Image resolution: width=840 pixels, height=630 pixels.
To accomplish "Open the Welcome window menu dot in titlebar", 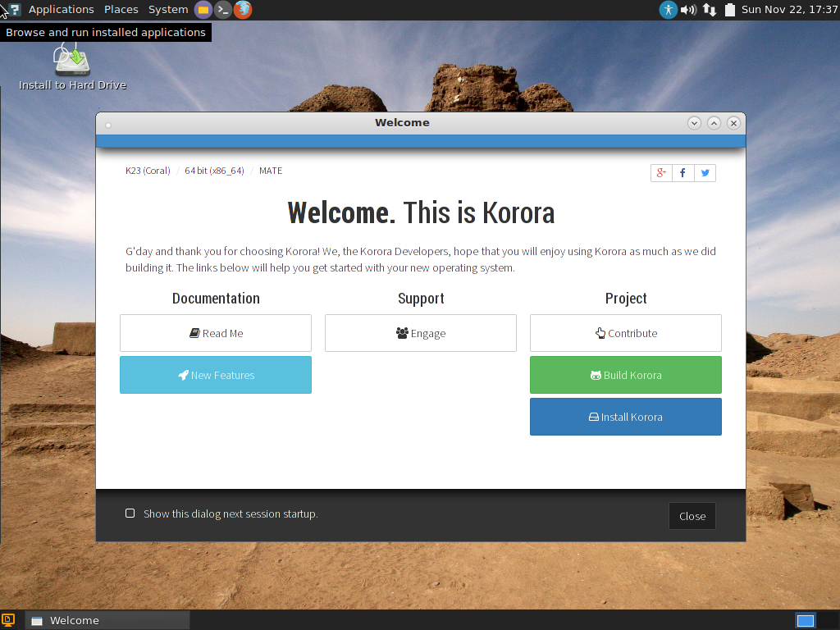I will (108, 126).
